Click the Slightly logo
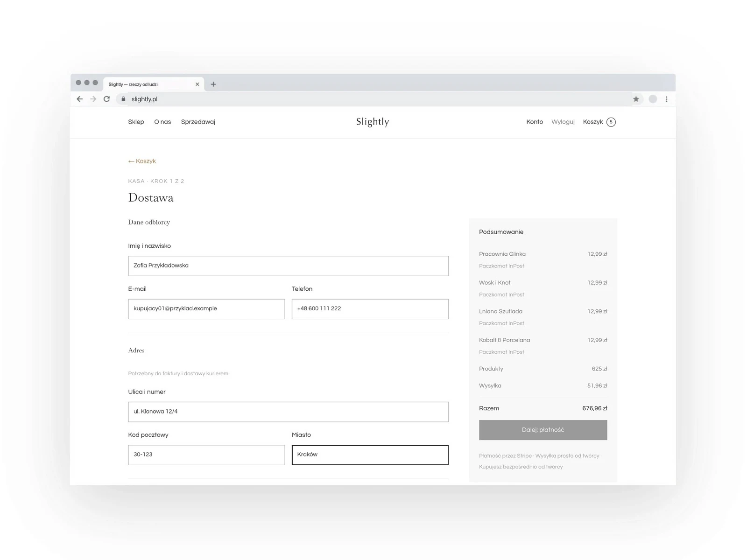 pos(373,122)
